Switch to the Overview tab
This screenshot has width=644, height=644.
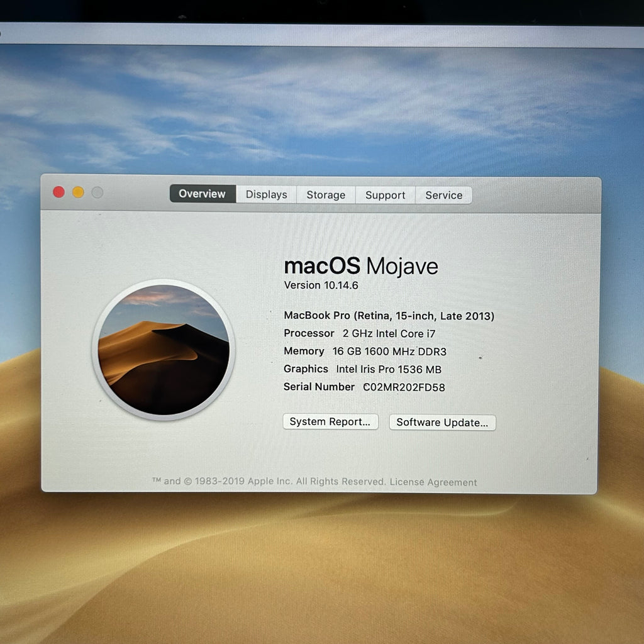click(x=203, y=194)
